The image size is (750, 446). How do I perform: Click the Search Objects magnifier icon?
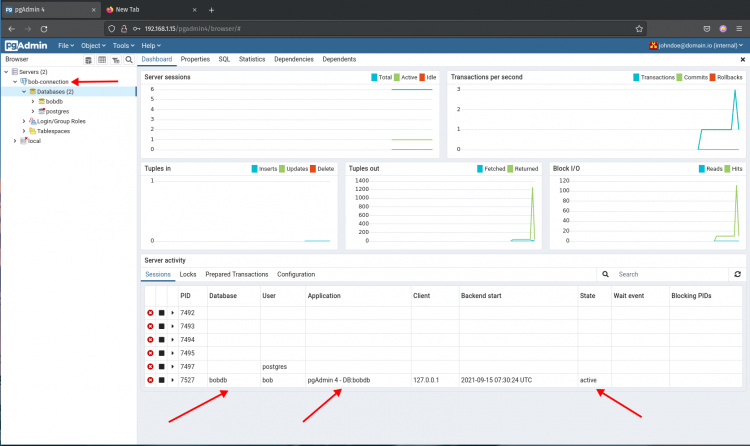click(128, 60)
